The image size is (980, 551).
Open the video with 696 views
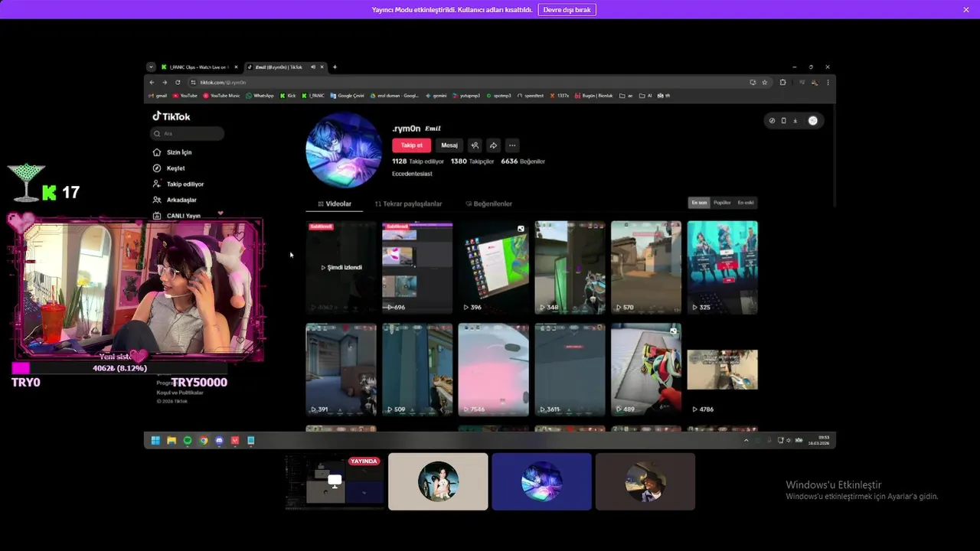417,268
